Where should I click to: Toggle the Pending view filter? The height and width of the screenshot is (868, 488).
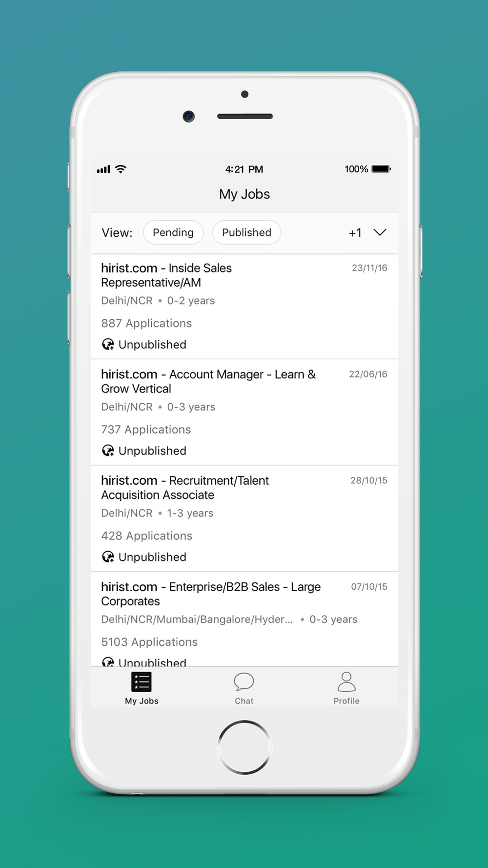point(173,232)
